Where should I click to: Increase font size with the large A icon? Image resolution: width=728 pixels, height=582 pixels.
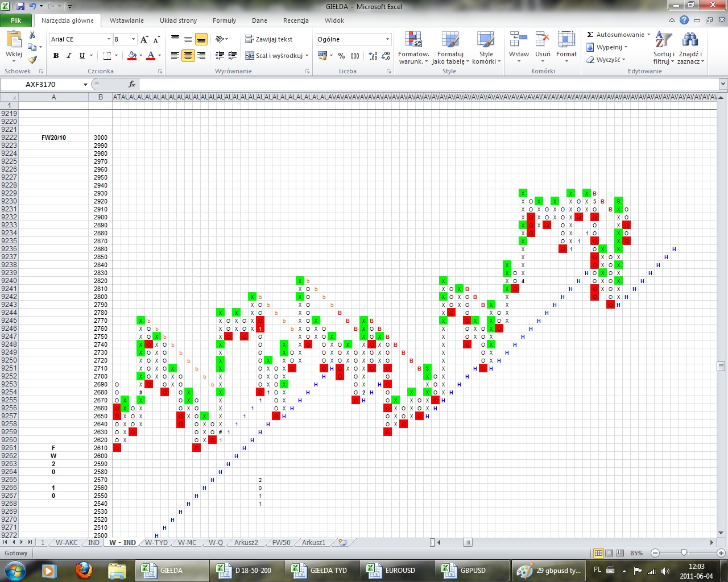click(x=144, y=39)
